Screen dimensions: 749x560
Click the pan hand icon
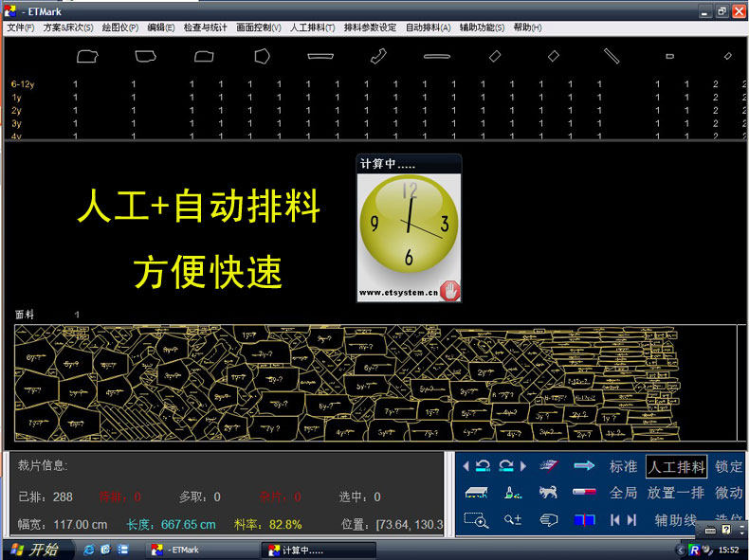click(x=548, y=519)
